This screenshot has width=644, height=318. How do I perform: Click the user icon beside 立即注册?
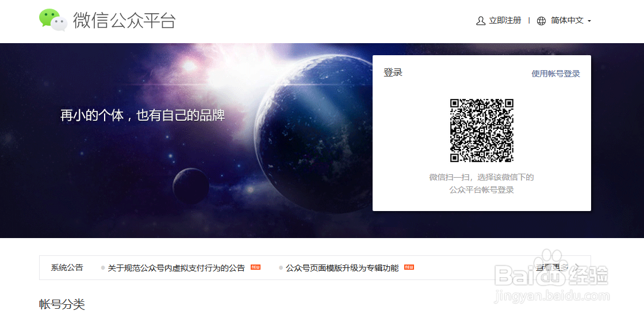(x=481, y=21)
